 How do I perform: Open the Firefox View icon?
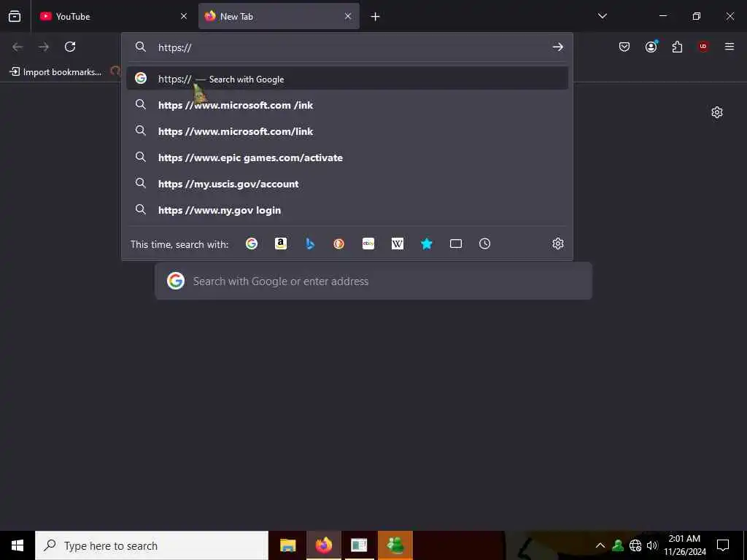(x=15, y=16)
